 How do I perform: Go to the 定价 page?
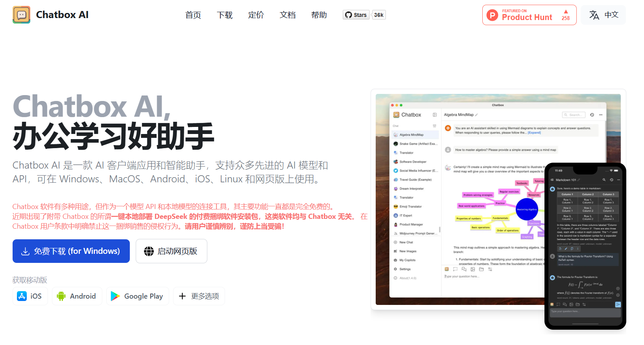(x=256, y=15)
